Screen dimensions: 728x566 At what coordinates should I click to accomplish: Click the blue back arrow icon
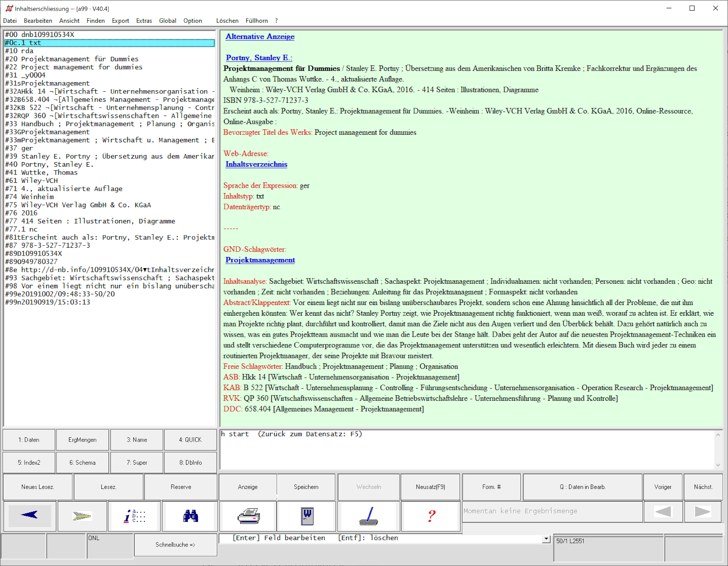(x=30, y=516)
